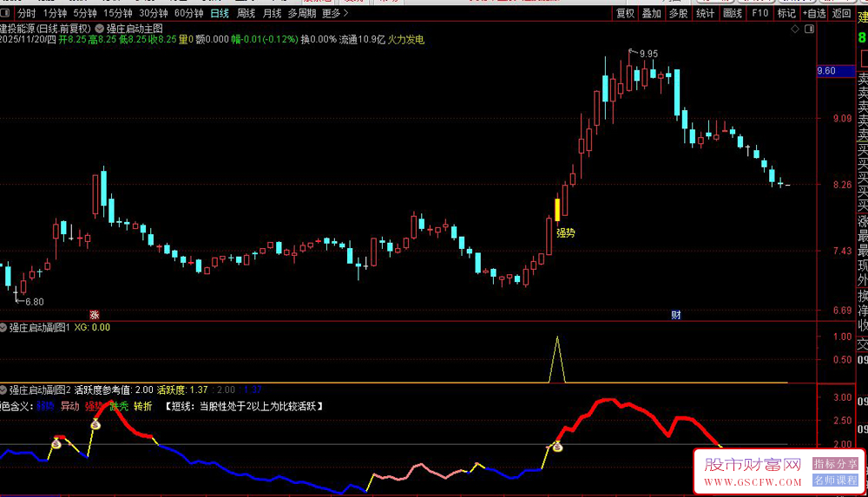This screenshot has width=868, height=497.
Task: Click the 标记 mark button
Action: 786,13
